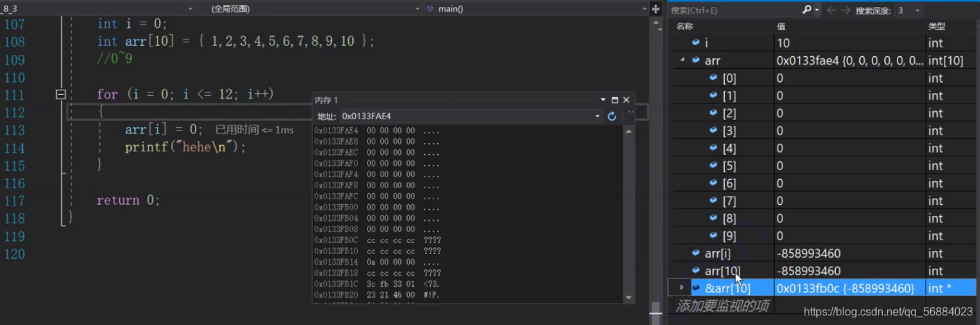Go to previous search result arrow
This screenshot has height=325, width=980.
831,10
